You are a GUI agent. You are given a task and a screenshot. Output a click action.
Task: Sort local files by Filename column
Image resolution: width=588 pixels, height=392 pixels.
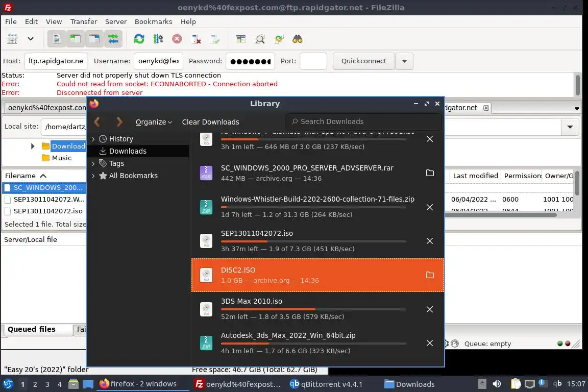point(26,176)
